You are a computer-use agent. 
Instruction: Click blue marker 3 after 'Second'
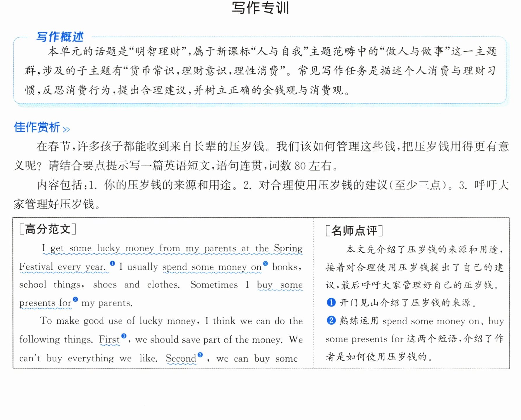tap(200, 355)
